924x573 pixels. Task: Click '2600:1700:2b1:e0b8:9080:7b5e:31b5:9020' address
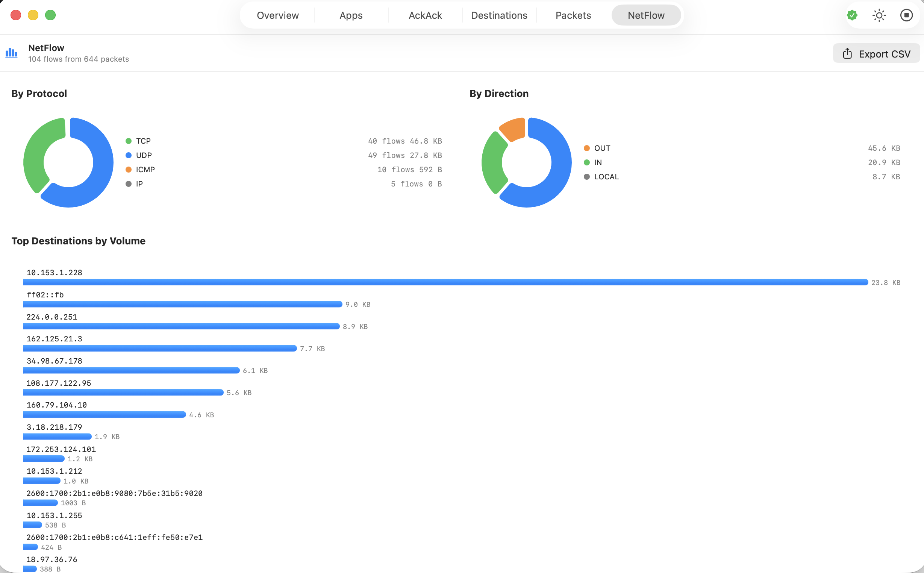pos(114,493)
